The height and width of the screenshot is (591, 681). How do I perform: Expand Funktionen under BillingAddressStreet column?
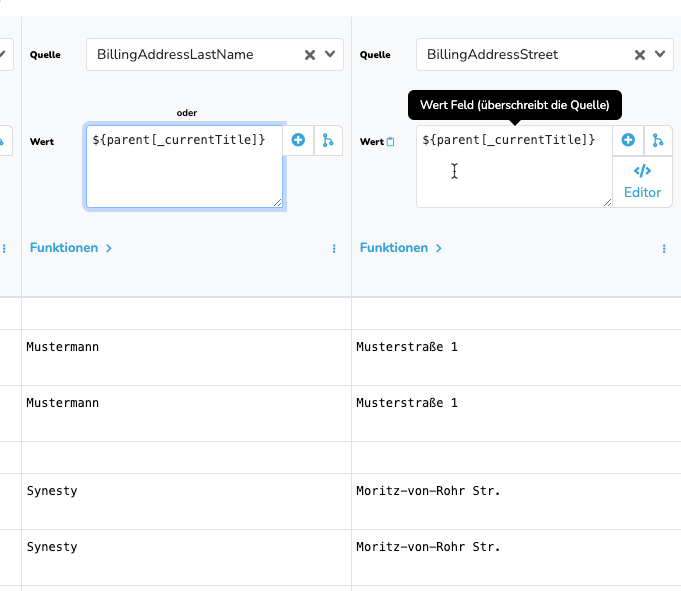pos(401,248)
